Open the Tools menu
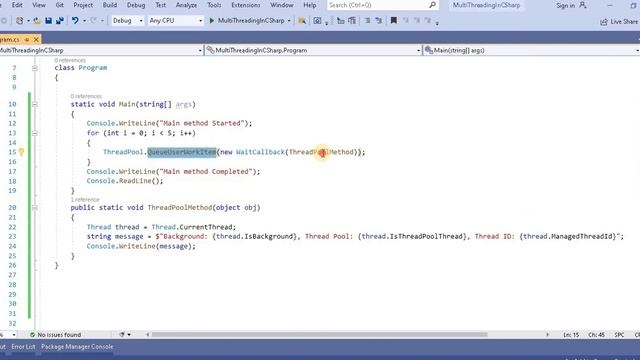640x360 pixels. click(214, 5)
